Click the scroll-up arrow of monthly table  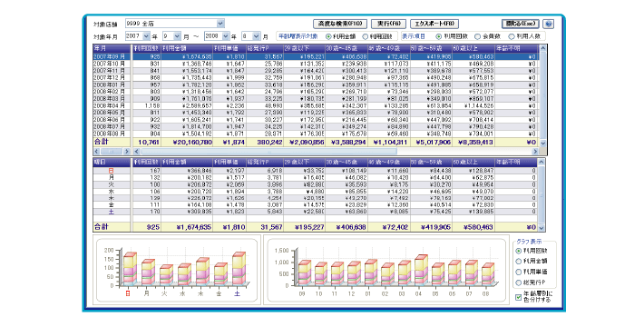coord(542,48)
